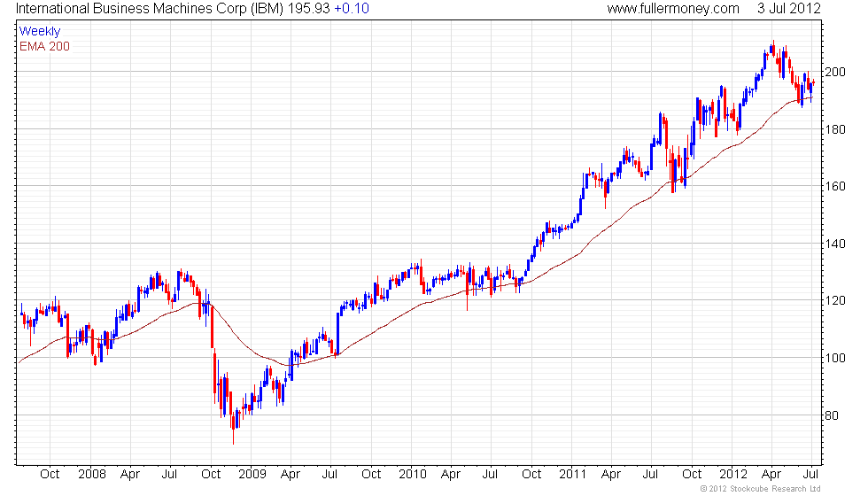The image size is (868, 496).
Task: Click the Oct label just before 2010
Action: coord(371,475)
